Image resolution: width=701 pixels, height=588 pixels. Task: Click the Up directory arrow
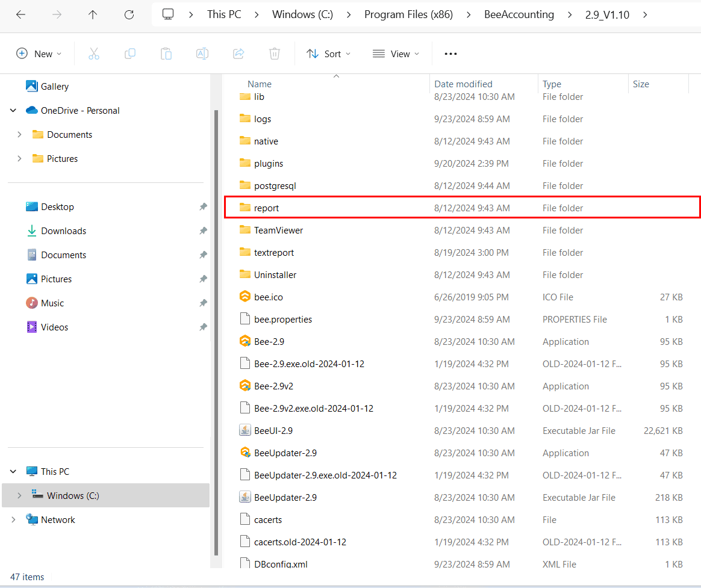tap(93, 14)
